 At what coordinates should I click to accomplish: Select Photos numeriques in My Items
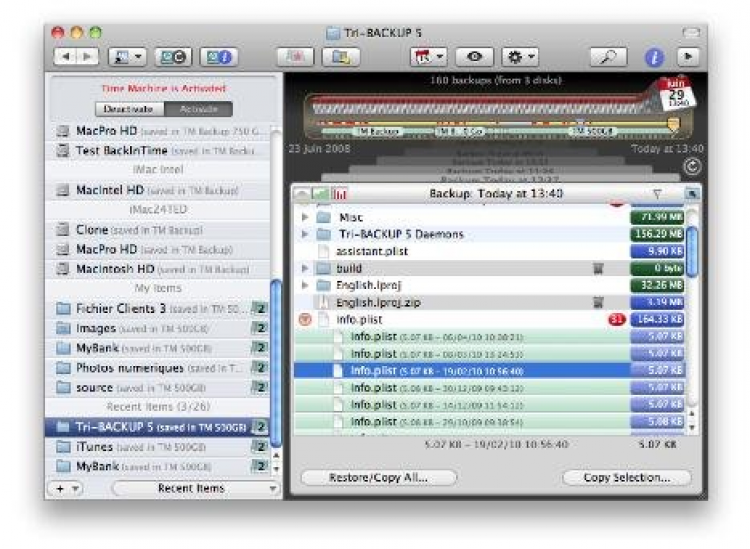pos(158,368)
